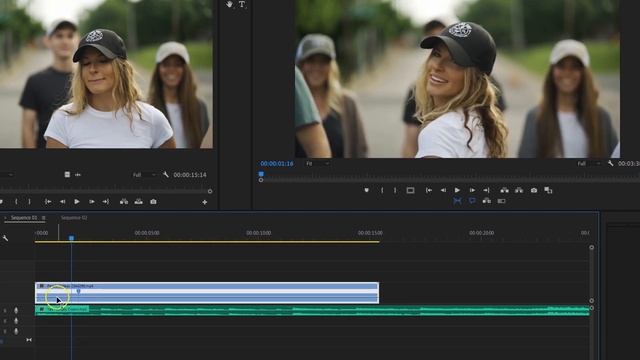Open Timeline display settings wrench
640x360 pixels.
tap(5, 238)
